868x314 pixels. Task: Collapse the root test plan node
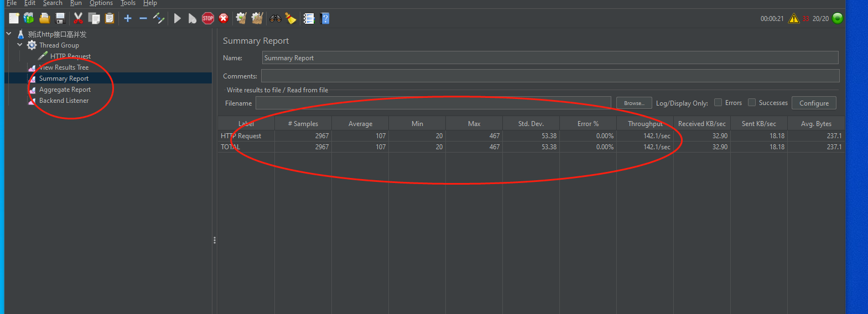(9, 34)
